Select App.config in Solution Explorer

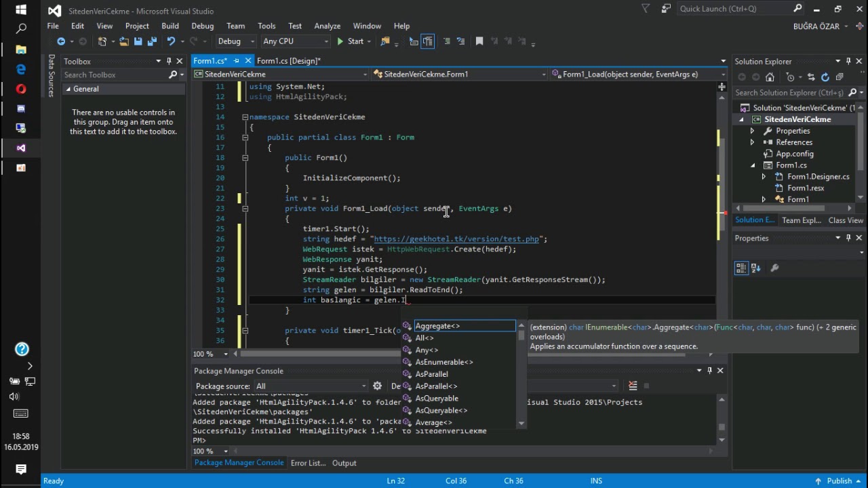pos(794,154)
